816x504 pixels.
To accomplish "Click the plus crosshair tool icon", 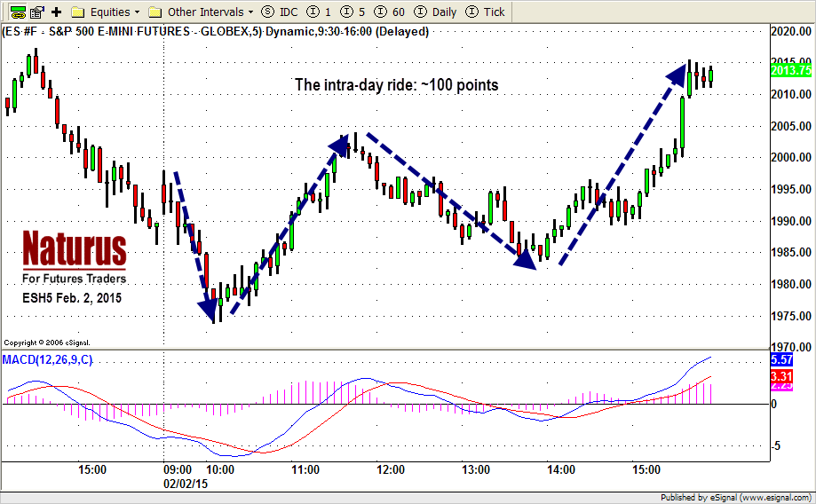I will point(57,12).
